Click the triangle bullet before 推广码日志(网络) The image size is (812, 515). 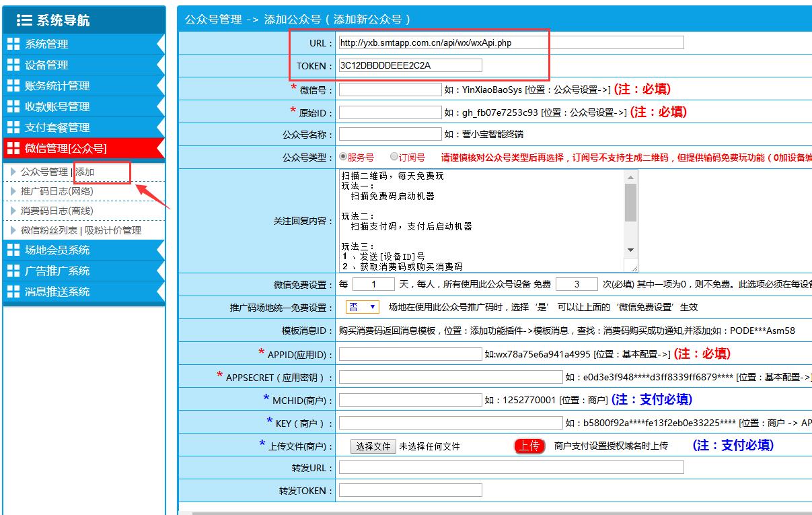click(13, 191)
